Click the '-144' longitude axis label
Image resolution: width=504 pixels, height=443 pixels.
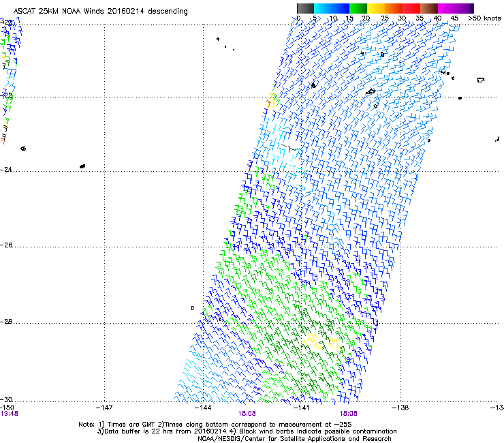click(x=203, y=408)
